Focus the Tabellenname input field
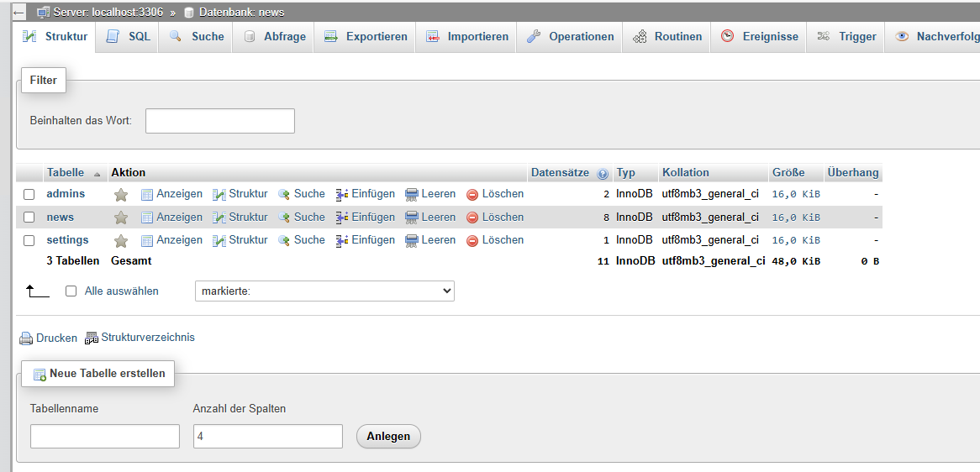980x472 pixels. tap(105, 437)
